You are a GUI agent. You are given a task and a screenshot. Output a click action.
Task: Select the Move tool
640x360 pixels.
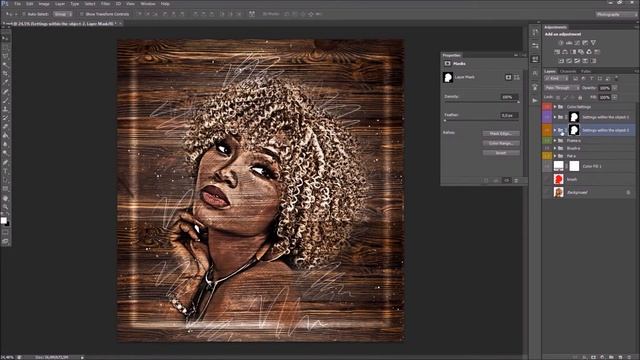point(5,38)
